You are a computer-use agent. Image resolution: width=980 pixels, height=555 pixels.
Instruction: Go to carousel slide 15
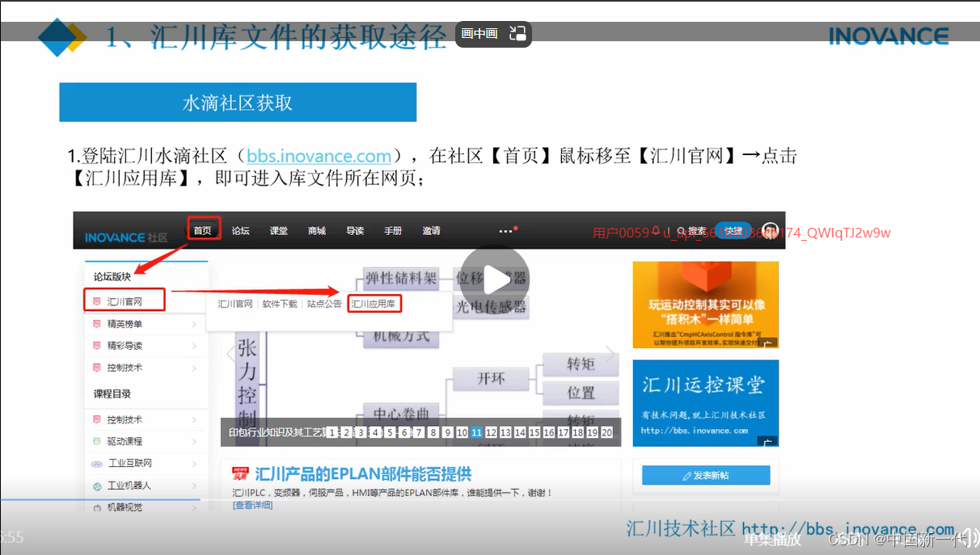coord(534,432)
